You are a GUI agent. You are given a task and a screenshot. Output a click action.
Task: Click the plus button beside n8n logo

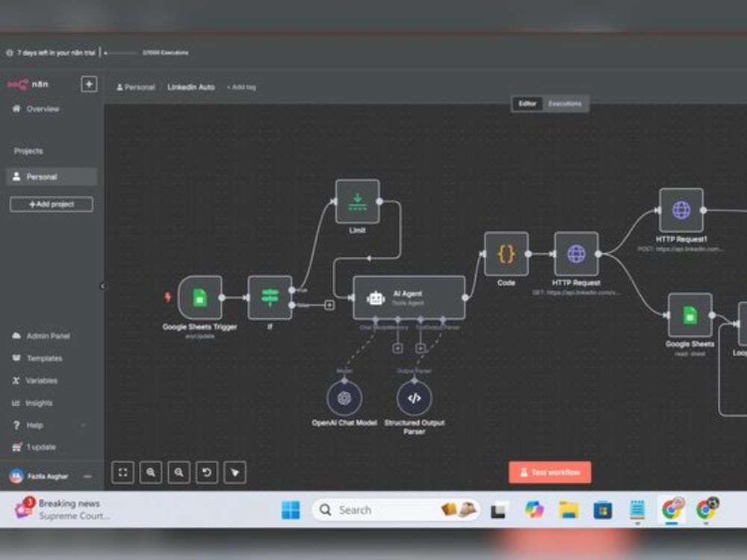pos(89,84)
